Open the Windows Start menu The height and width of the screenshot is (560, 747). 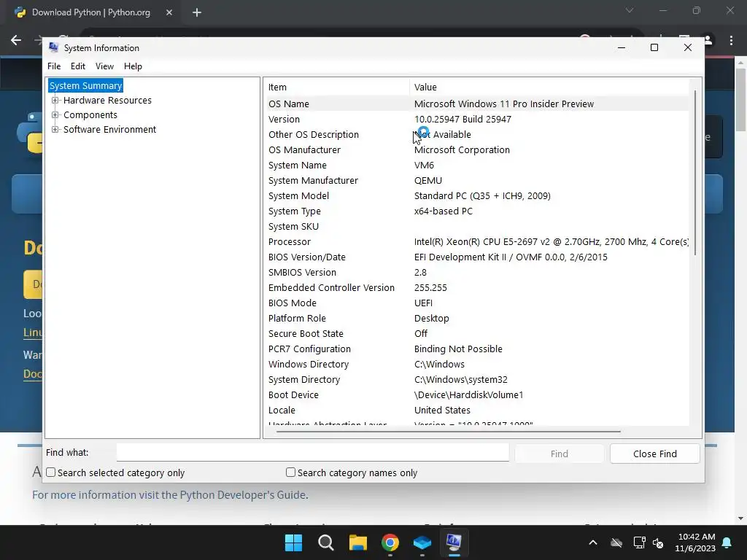point(293,542)
